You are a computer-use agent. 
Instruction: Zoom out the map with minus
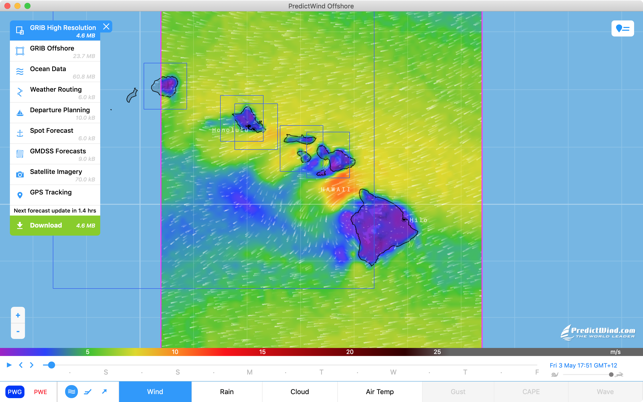(18, 331)
